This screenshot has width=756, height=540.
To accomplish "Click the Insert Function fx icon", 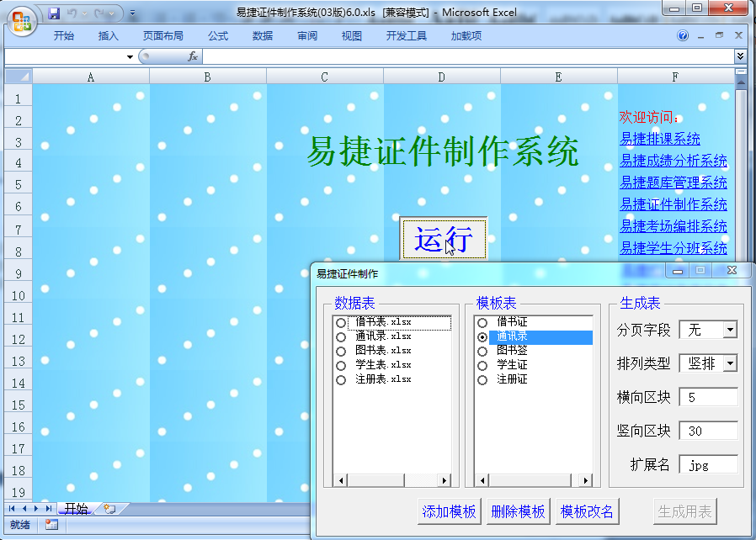I will point(193,56).
